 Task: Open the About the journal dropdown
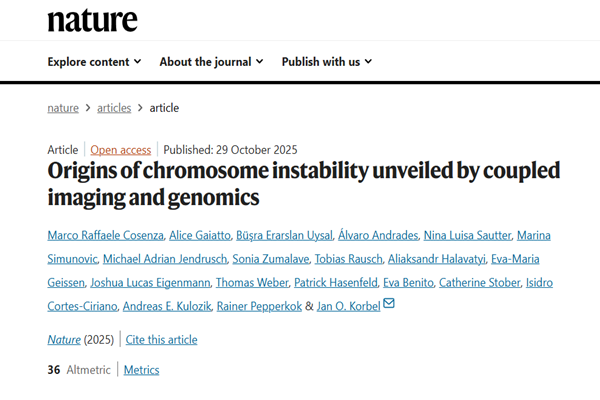(x=211, y=61)
